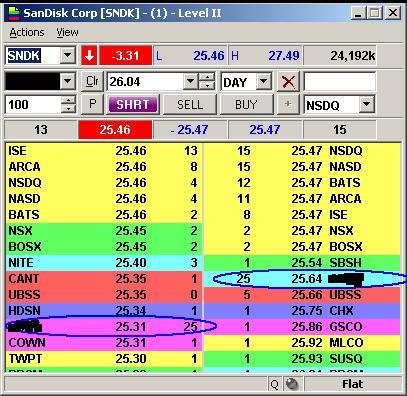The height and width of the screenshot is (396, 407).
Task: Open the DAY time-in-force dropdown
Action: 264,81
